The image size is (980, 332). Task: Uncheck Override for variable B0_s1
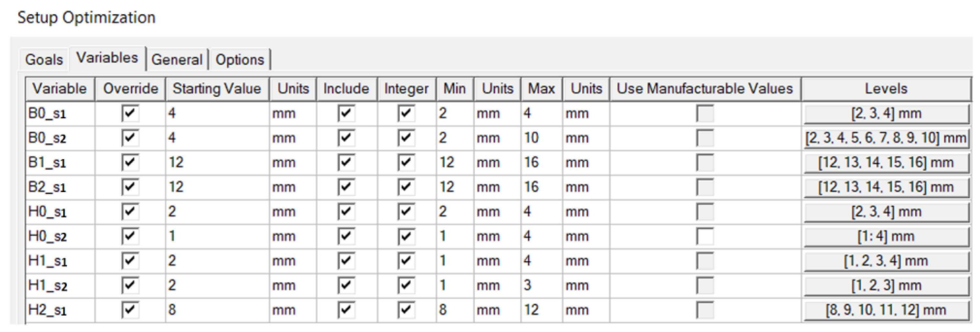tap(130, 113)
